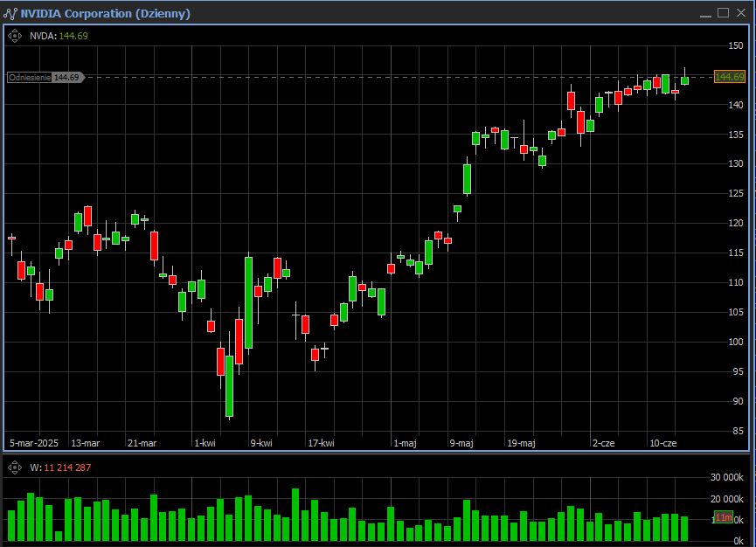
Task: Click the 120 price axis label
Action: click(736, 223)
